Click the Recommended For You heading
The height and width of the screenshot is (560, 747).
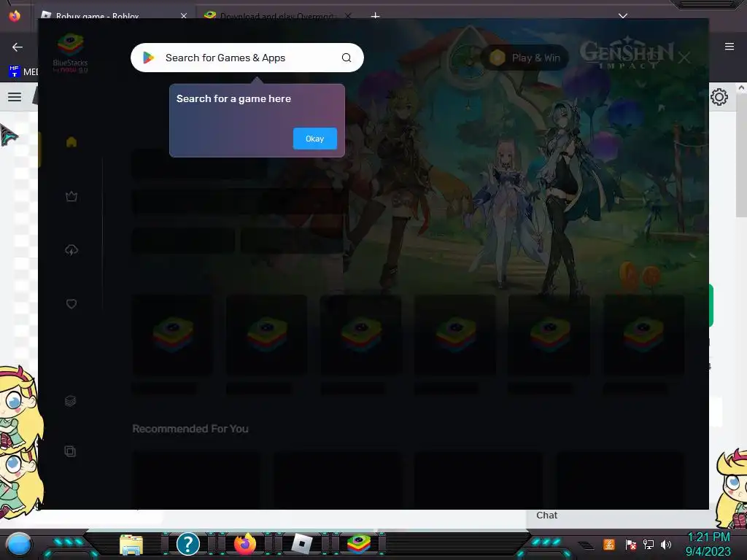[x=190, y=429]
